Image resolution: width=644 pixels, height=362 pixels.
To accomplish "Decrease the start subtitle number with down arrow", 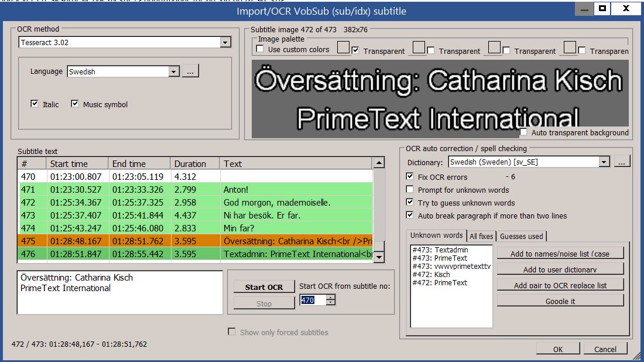I will pos(331,302).
